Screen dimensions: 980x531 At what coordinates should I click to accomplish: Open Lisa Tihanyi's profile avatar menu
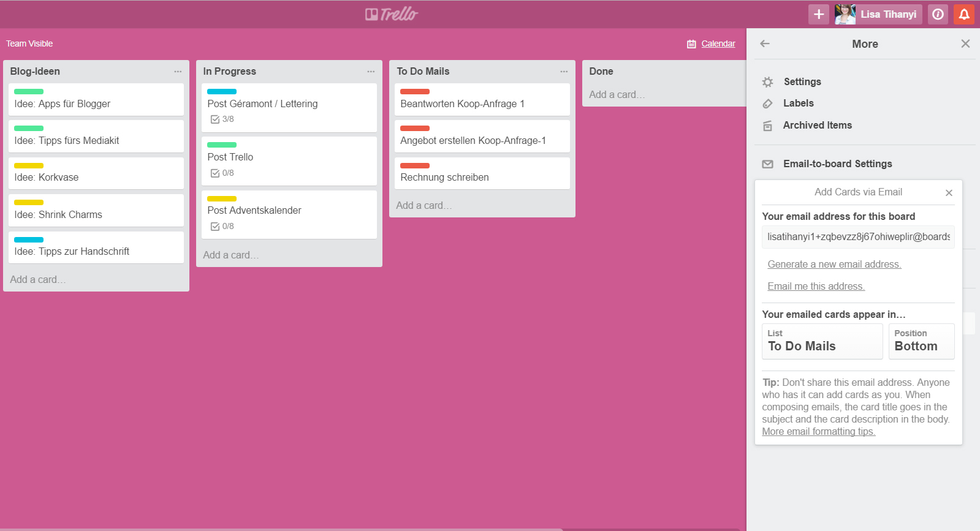click(845, 14)
